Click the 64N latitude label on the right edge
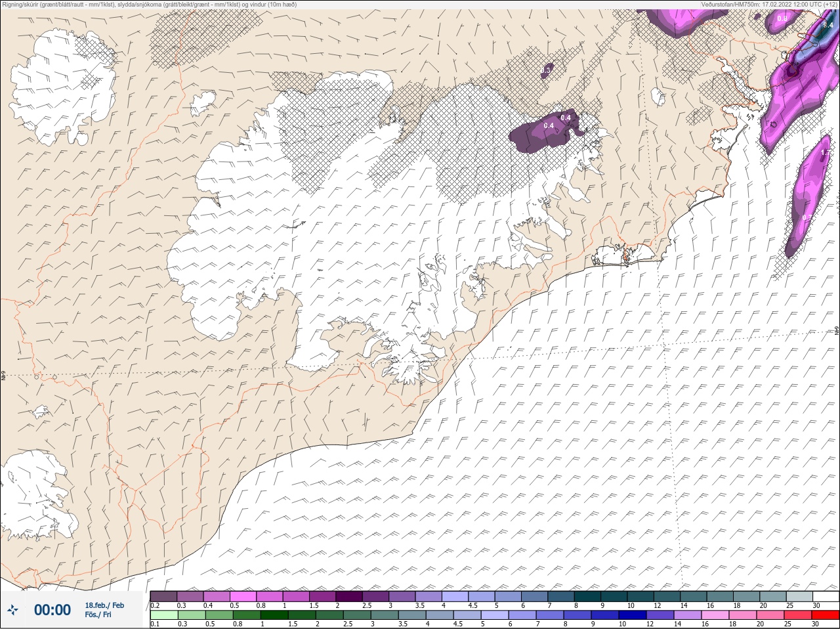This screenshot has width=840, height=629. pos(836,332)
